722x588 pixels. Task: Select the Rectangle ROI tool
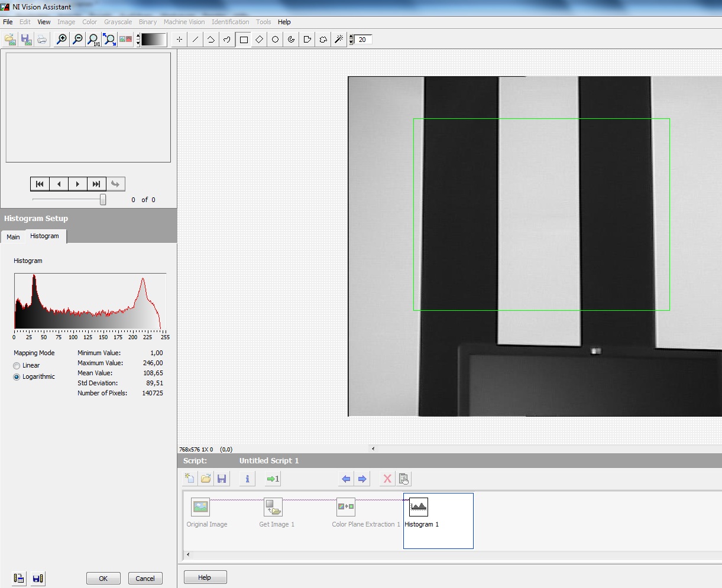[244, 40]
